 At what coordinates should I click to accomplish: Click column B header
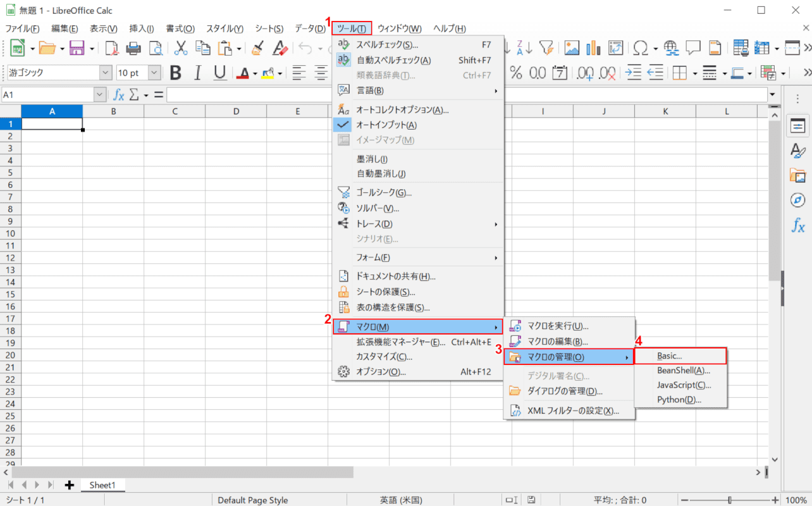click(x=113, y=111)
